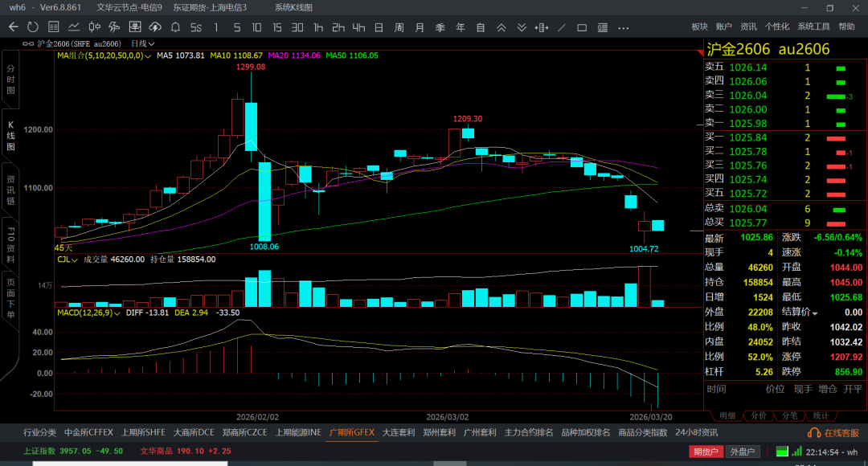Select the 5s period button

[x=196, y=27]
